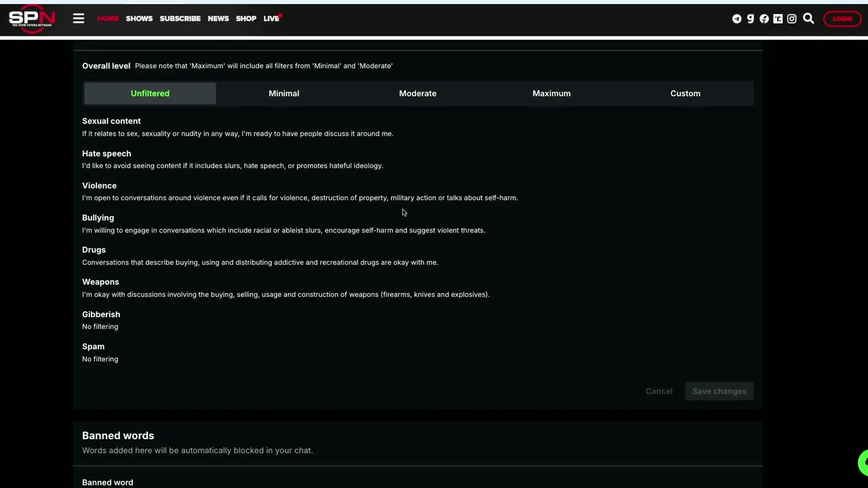Viewport: 868px width, 488px height.
Task: Select the Unfiltered level
Action: click(x=150, y=94)
